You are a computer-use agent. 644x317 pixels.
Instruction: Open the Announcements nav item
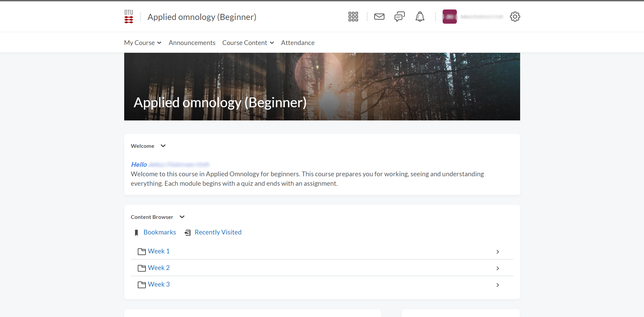pos(192,43)
